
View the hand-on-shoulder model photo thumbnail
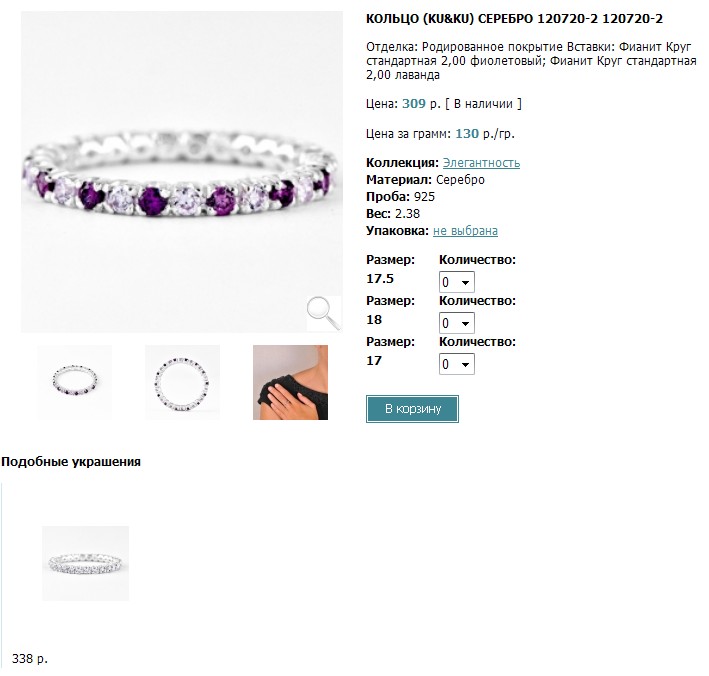tap(290, 383)
